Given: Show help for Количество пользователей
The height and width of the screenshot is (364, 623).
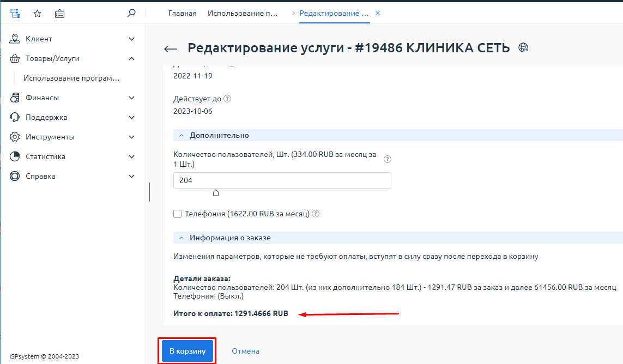Looking at the screenshot, I should [388, 159].
